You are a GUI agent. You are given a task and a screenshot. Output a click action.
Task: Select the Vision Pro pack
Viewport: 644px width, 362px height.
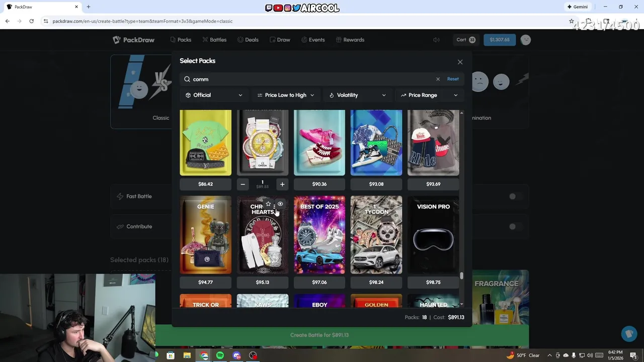pyautogui.click(x=433, y=235)
